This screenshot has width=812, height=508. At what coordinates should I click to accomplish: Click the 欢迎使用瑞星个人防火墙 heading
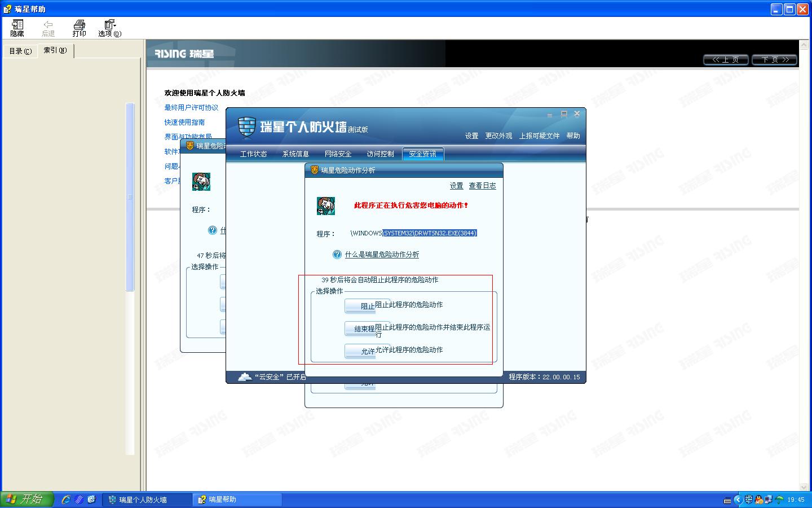[205, 93]
